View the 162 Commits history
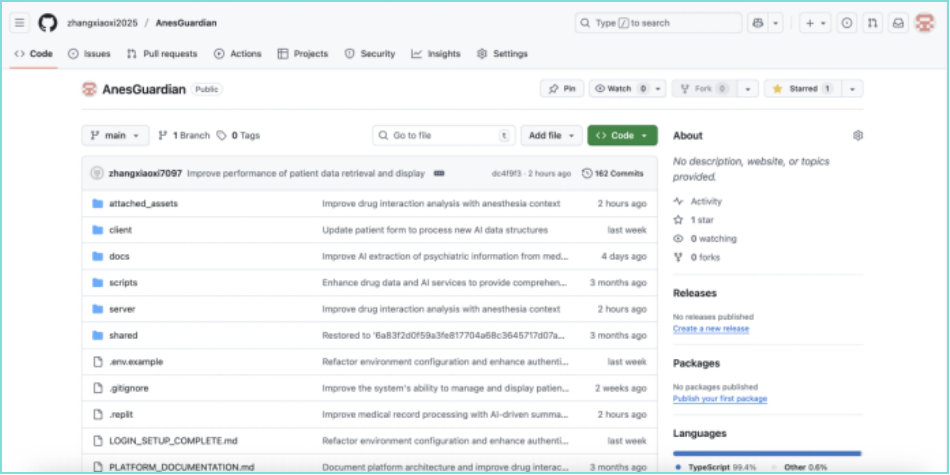This screenshot has height=475, width=950. (x=613, y=173)
